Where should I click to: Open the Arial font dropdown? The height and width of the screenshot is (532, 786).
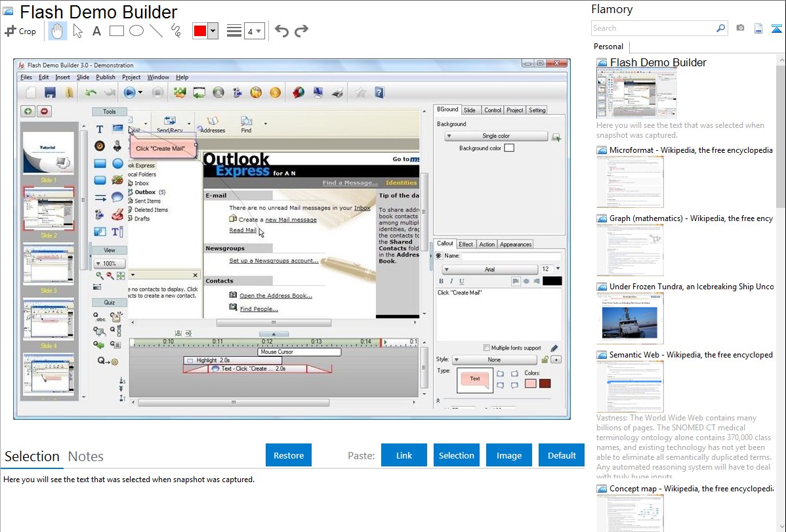[x=489, y=269]
